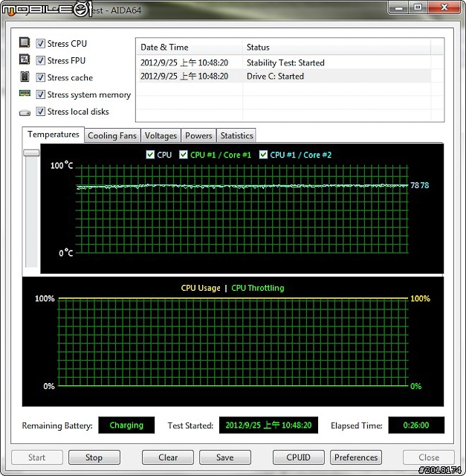This screenshot has width=466, height=476.
Task: Uncheck the Stress CPU checkbox
Action: pyautogui.click(x=40, y=43)
